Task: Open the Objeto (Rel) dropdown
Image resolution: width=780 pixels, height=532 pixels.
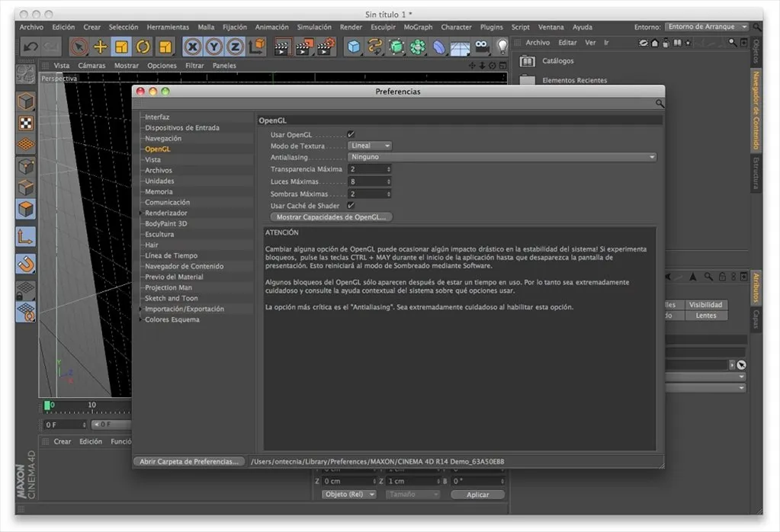Action: pos(348,494)
